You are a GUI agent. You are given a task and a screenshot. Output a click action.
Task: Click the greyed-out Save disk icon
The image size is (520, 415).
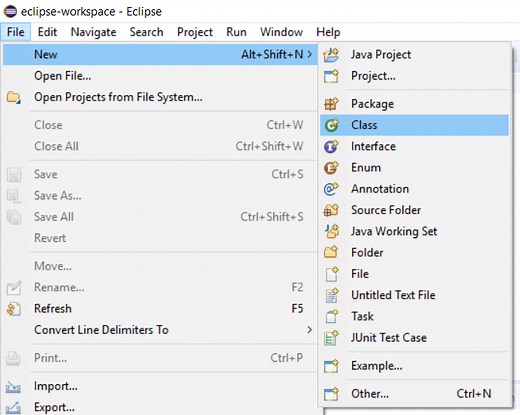[x=14, y=175]
